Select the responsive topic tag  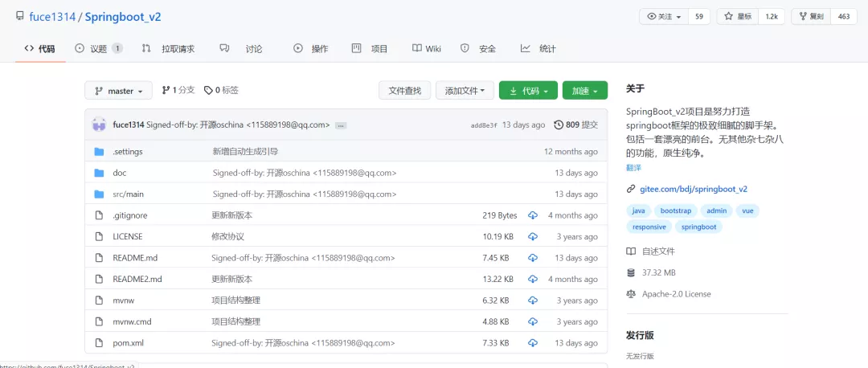click(x=649, y=227)
